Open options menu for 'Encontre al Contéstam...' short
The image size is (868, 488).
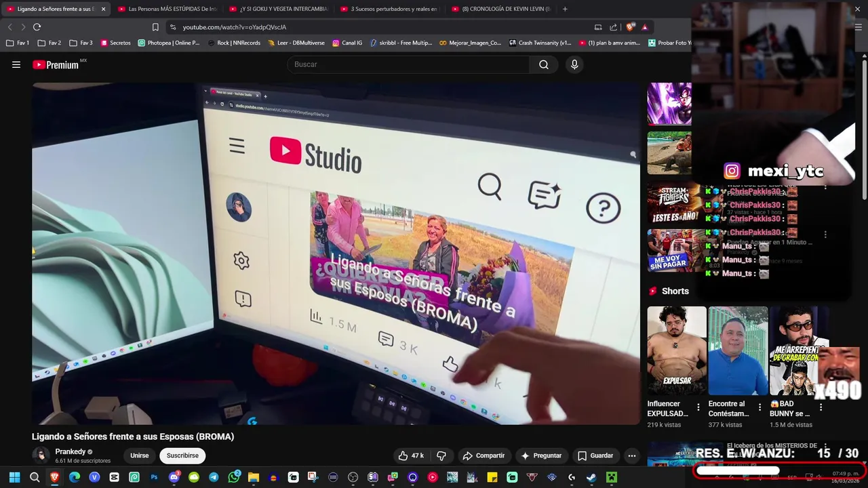tap(759, 407)
